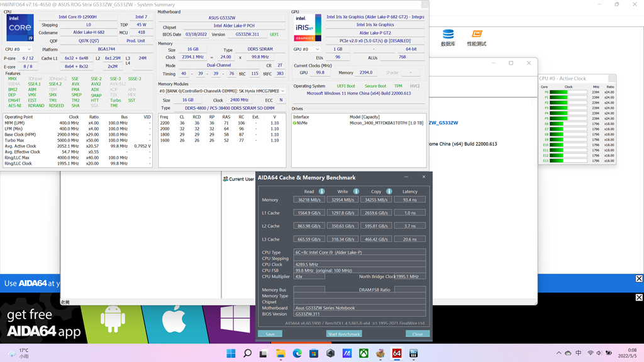Viewport: 644px width, 362px height.
Task: Click the Apple icon in AIDA64 banner
Action: click(174, 319)
